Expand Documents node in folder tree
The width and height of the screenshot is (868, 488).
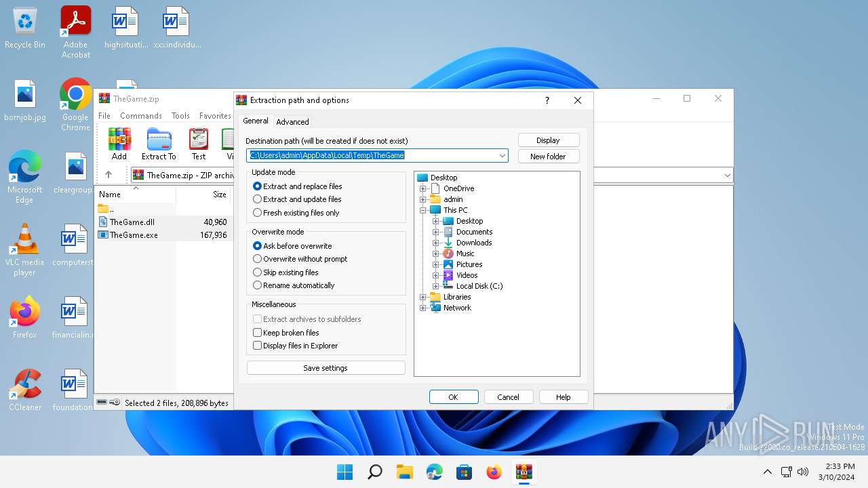coord(436,232)
